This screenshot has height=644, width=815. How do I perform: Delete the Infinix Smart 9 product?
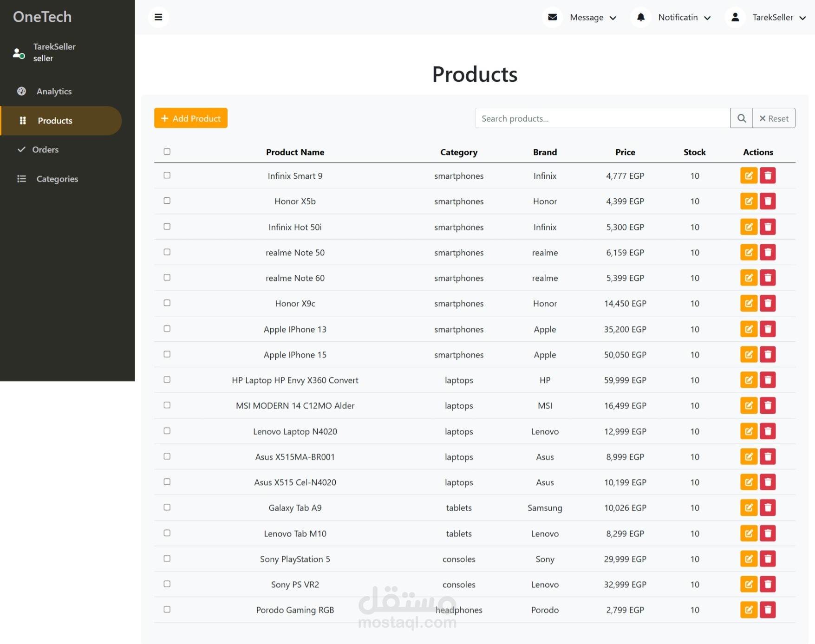click(x=768, y=176)
